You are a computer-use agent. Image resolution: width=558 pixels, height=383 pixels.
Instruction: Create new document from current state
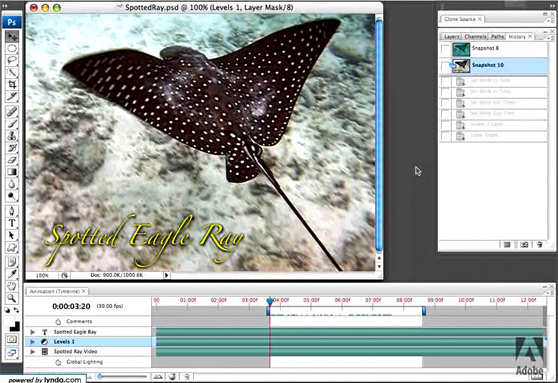[507, 245]
